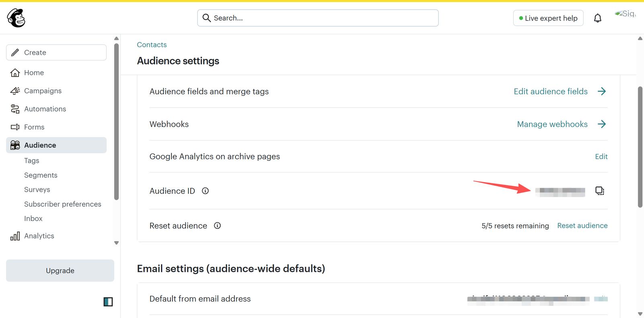
Task: Open Inbox under Audience
Action: [x=33, y=218]
